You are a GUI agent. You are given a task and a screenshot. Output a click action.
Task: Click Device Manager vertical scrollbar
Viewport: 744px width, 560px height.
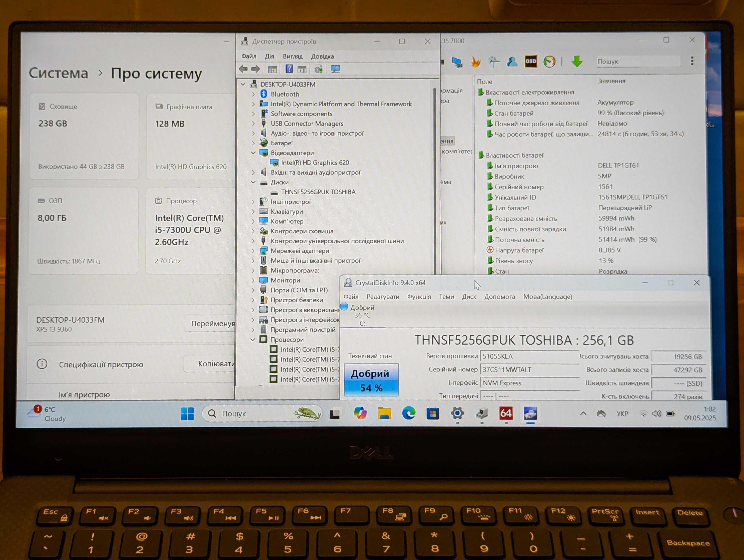coord(435,182)
